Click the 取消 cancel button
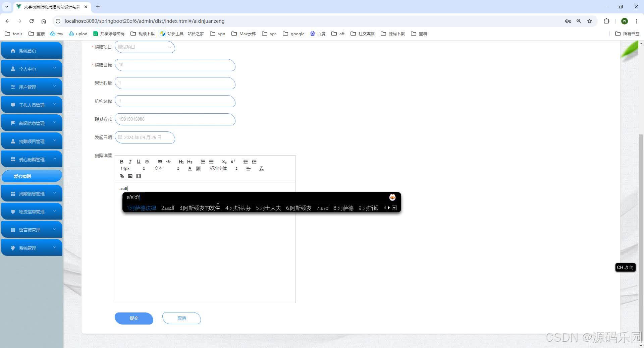Image resolution: width=644 pixels, height=348 pixels. tap(181, 318)
